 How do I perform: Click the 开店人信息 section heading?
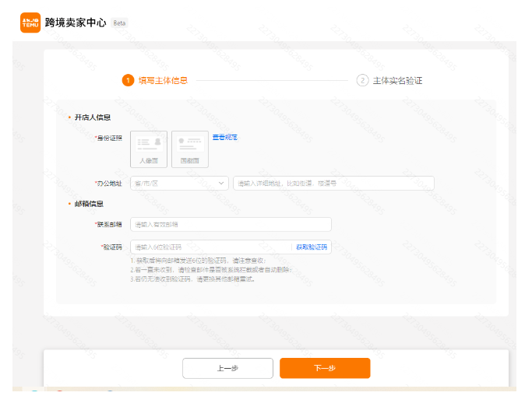coord(92,117)
